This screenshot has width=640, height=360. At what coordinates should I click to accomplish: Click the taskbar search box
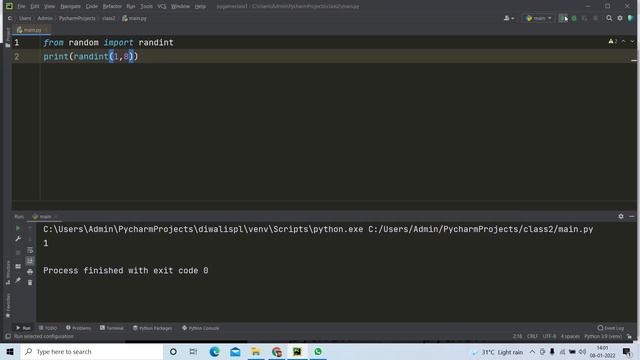point(92,351)
